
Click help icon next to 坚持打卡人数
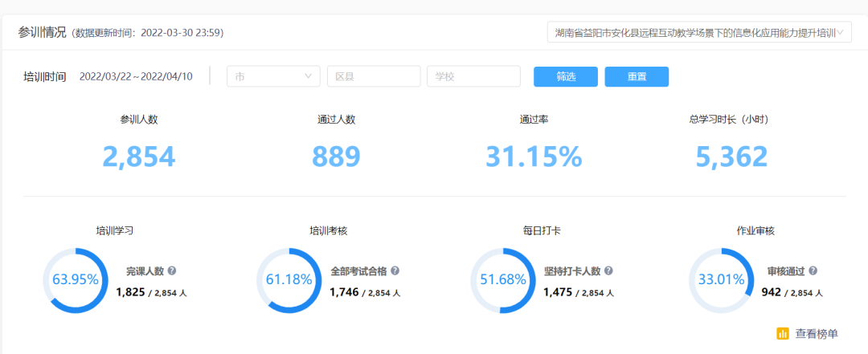tap(608, 271)
